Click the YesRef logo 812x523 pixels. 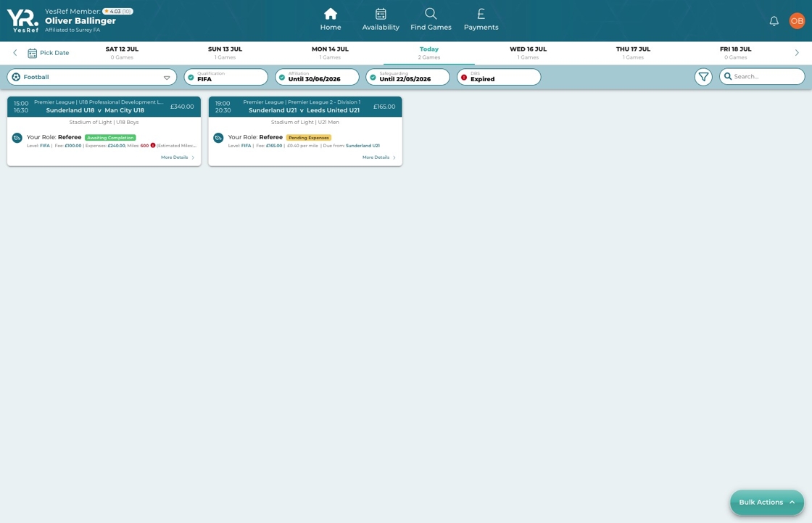pyautogui.click(x=22, y=21)
